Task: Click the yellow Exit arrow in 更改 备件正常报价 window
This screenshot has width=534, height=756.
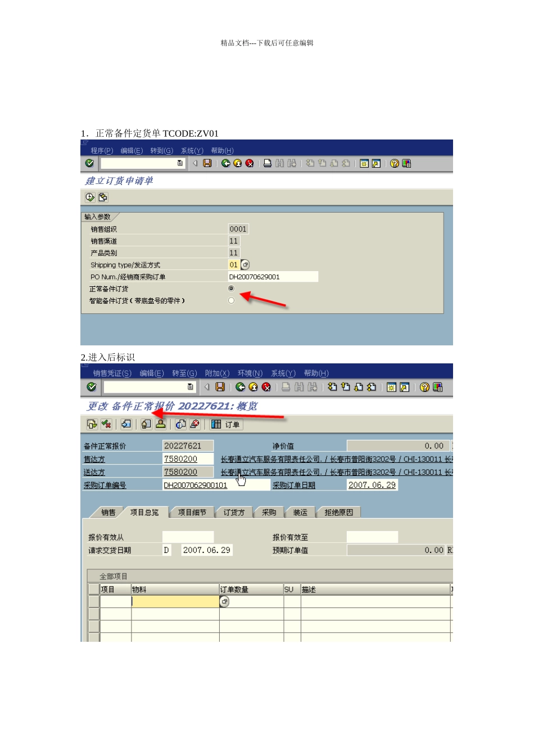Action: pos(253,387)
